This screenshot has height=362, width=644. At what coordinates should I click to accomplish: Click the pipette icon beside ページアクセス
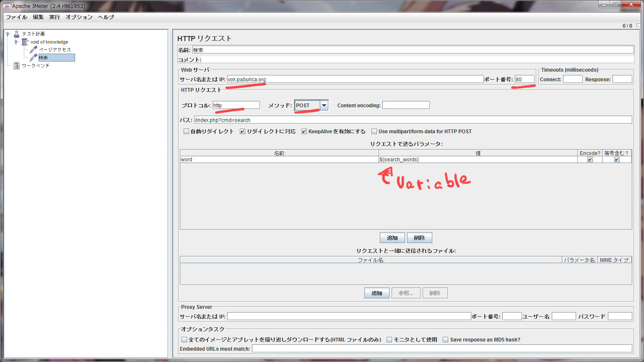[x=34, y=49]
